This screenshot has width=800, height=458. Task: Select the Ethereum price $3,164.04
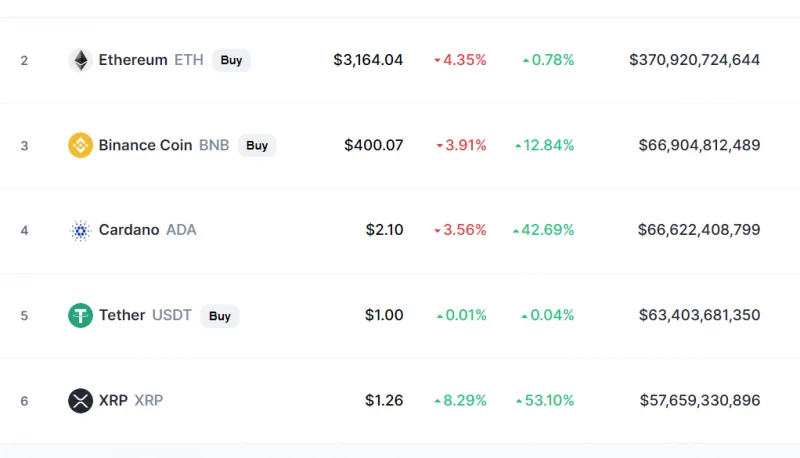point(368,60)
